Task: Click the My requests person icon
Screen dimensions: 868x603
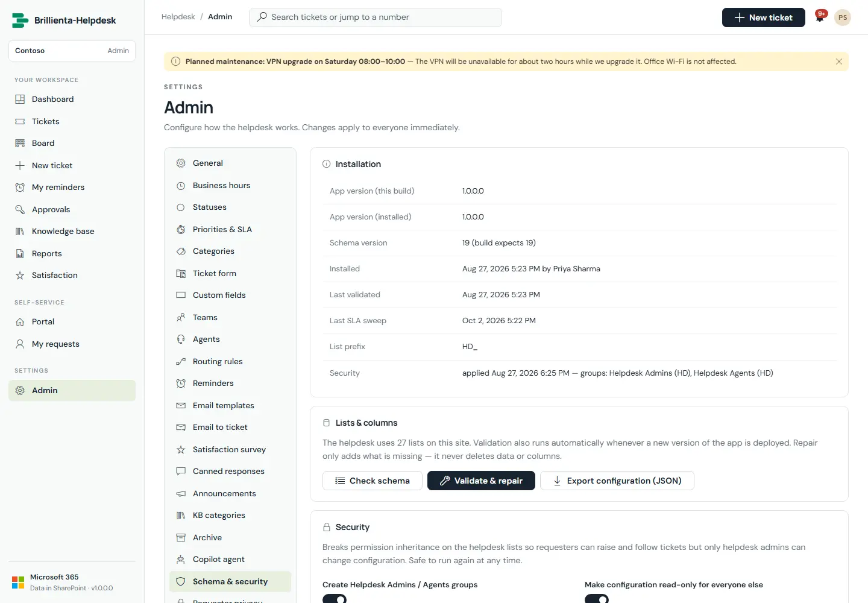Action: 20,344
